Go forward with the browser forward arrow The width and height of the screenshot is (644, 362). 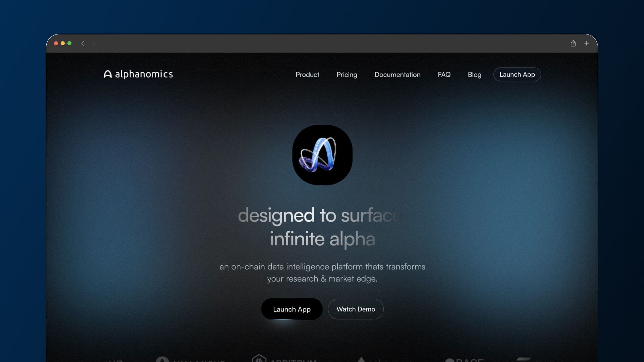(x=94, y=43)
